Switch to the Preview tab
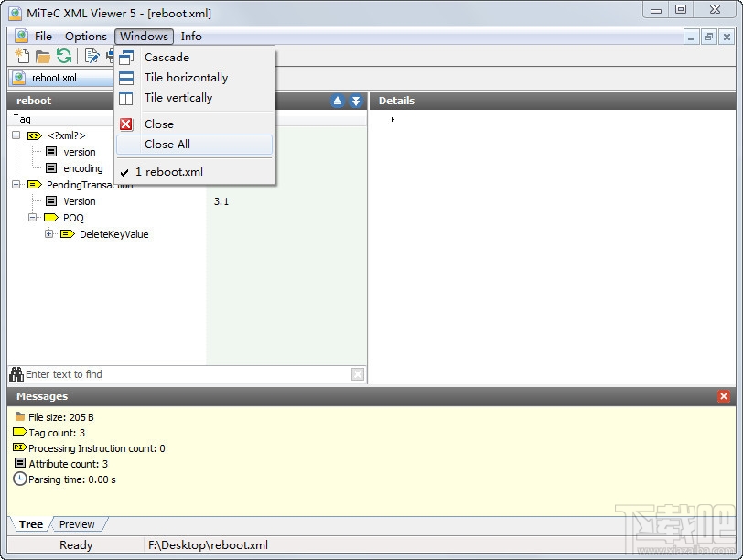Screen dimensions: 743x560 click(x=78, y=524)
